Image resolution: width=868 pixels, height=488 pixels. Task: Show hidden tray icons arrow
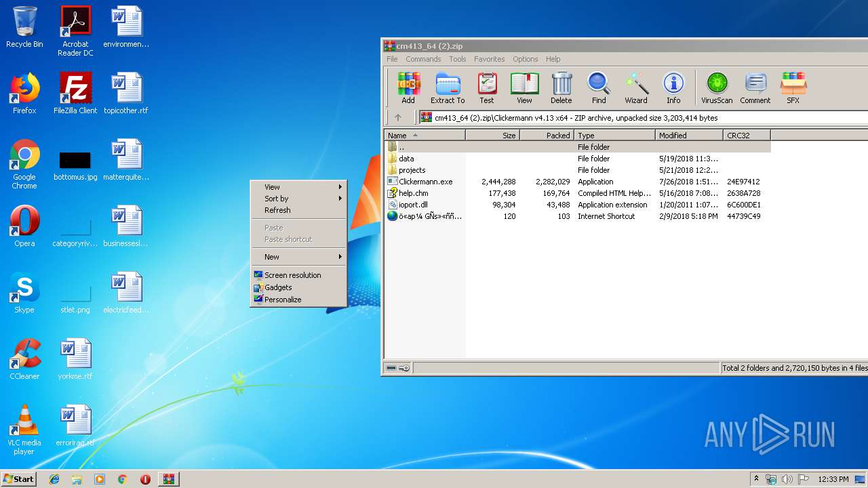point(757,479)
